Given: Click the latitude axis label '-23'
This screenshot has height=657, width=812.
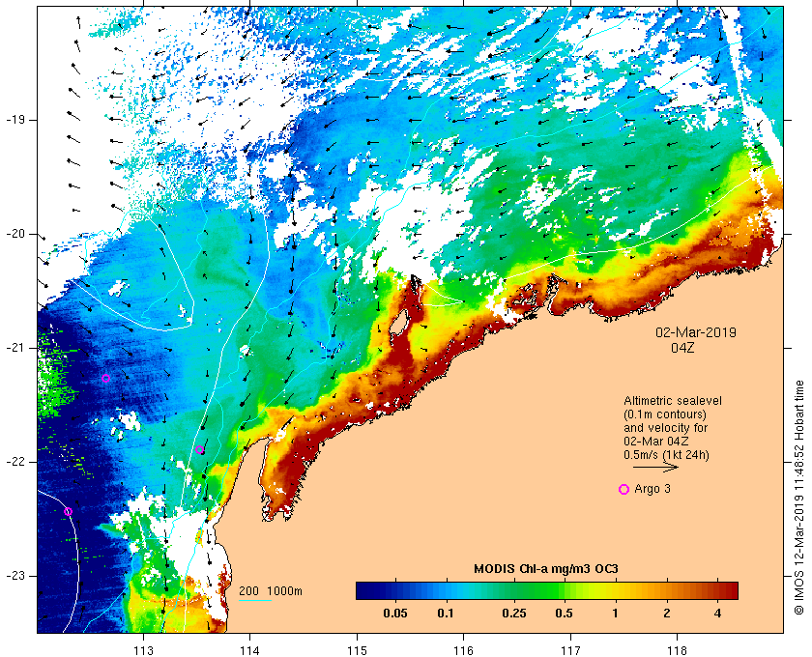Looking at the screenshot, I should [14, 576].
